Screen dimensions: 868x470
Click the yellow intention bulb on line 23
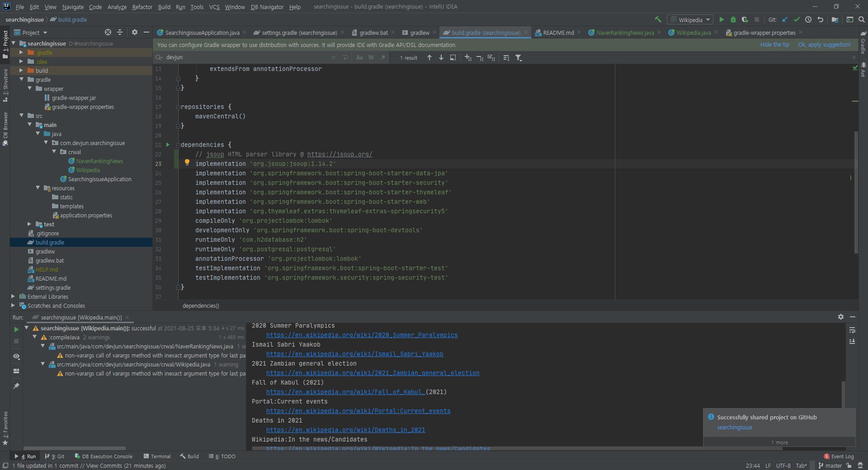(x=187, y=162)
